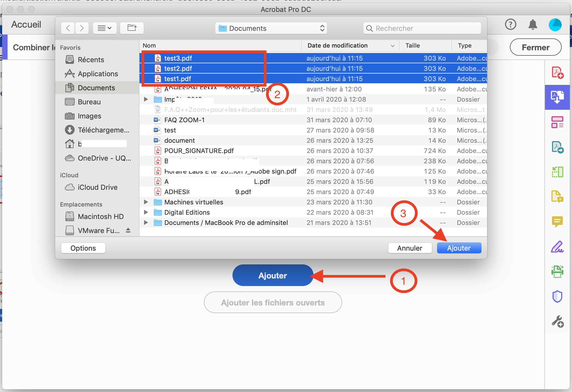Open the Protect shield tool

coord(557,296)
